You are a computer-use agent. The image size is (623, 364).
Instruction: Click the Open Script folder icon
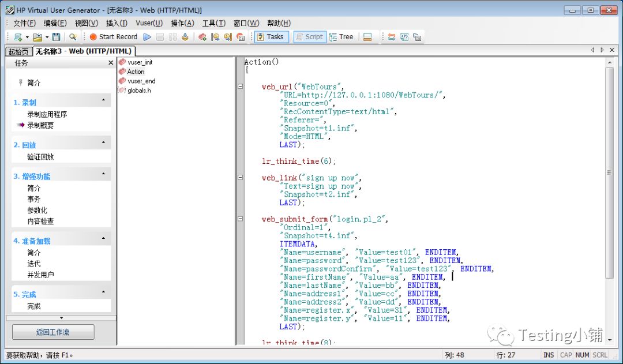point(37,37)
